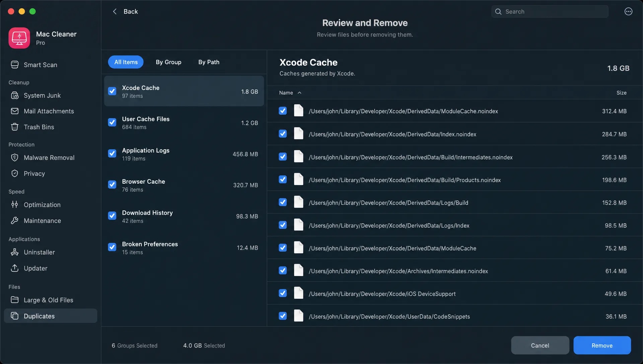This screenshot has width=643, height=364.
Task: Select the Download History 98.3 MB row
Action: coord(184,216)
